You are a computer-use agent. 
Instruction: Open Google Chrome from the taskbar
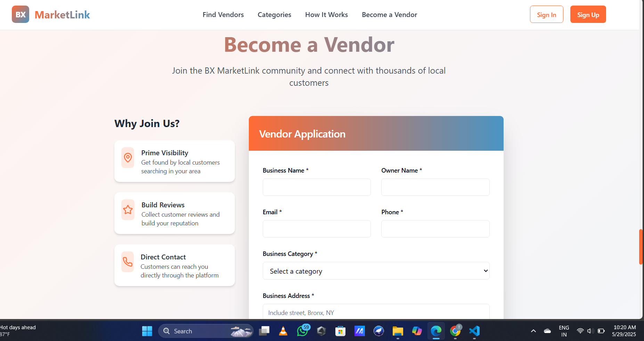(455, 331)
